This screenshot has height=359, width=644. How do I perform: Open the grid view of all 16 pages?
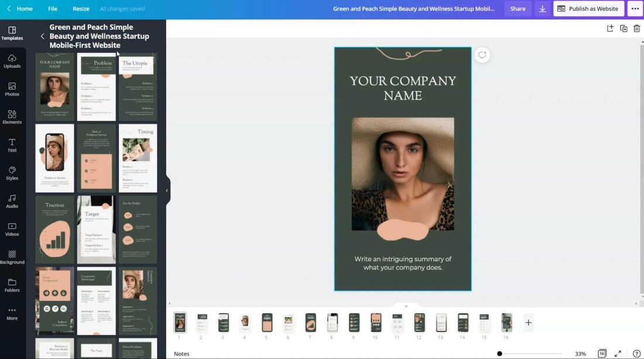[601, 353]
